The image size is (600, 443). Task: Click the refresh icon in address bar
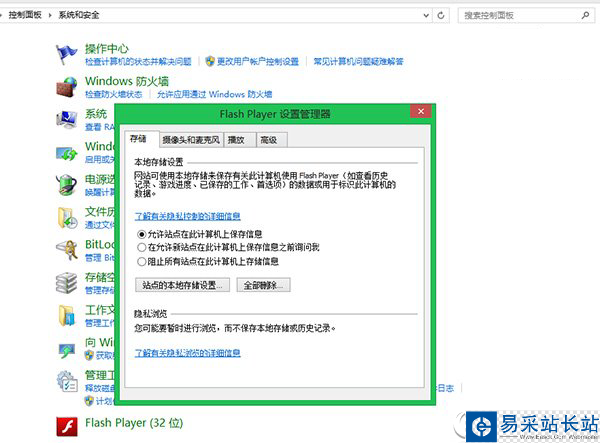pyautogui.click(x=441, y=15)
